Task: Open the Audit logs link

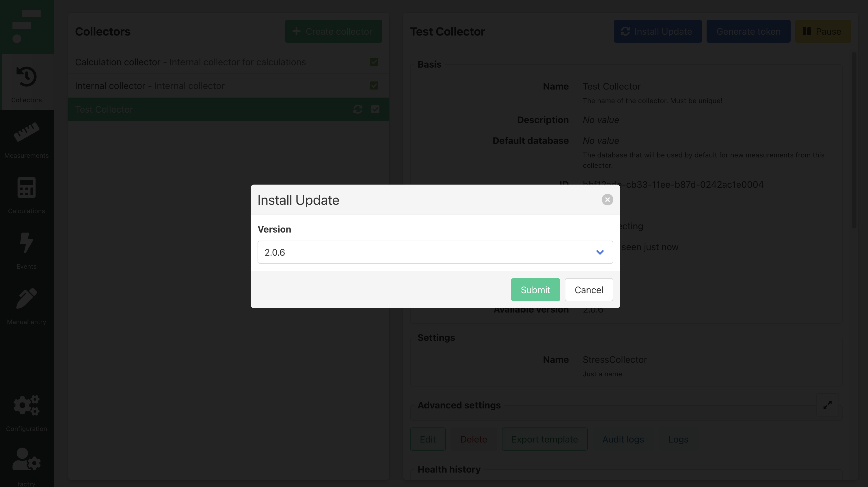Action: pyautogui.click(x=623, y=439)
